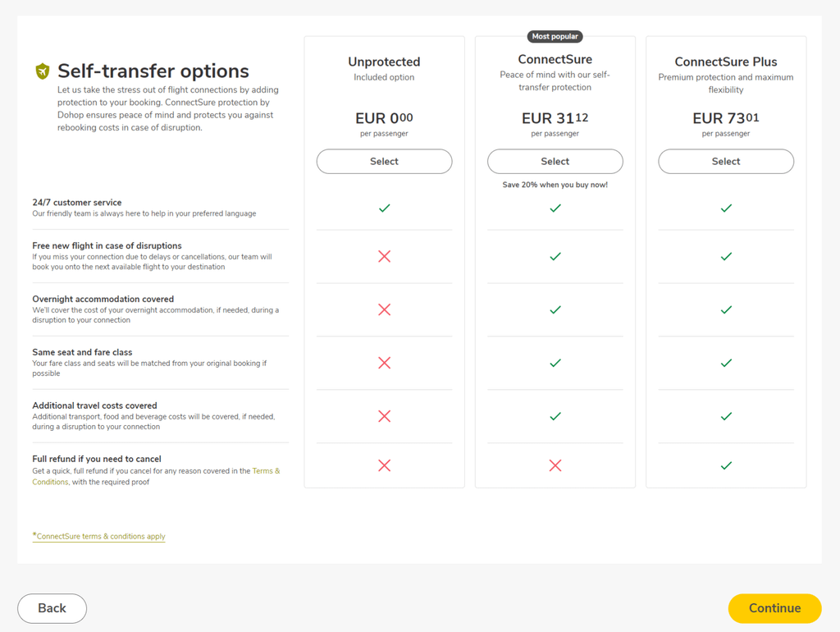The height and width of the screenshot is (632, 840).
Task: Proceed with the yellow Continue button
Action: (774, 608)
